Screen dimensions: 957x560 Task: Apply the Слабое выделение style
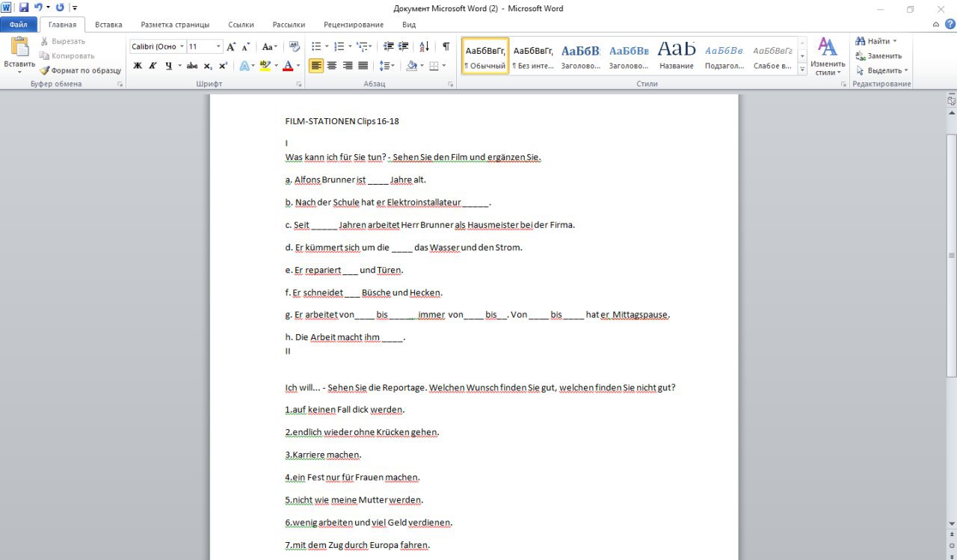coord(772,56)
